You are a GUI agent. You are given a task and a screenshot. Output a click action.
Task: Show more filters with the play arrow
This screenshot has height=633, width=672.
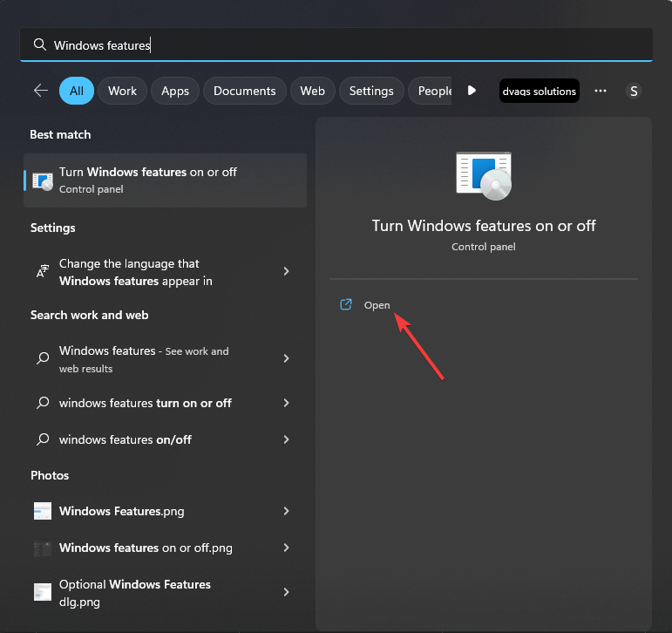[472, 91]
